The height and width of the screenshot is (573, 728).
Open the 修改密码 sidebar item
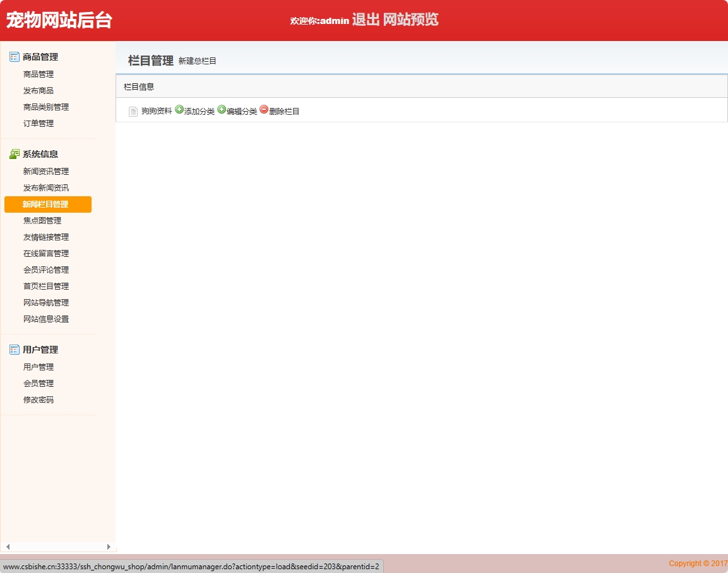(x=39, y=400)
